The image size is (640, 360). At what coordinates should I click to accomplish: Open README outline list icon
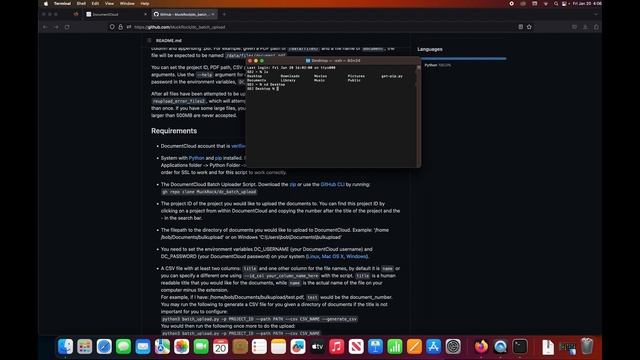pos(149,40)
